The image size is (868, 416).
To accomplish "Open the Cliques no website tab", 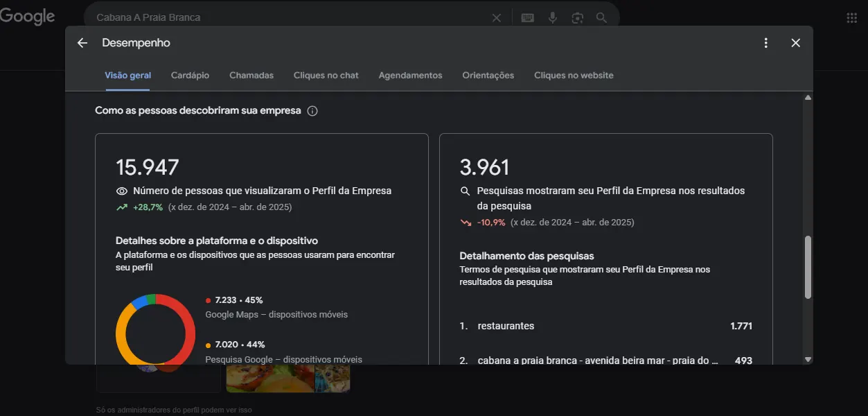I will (x=574, y=76).
